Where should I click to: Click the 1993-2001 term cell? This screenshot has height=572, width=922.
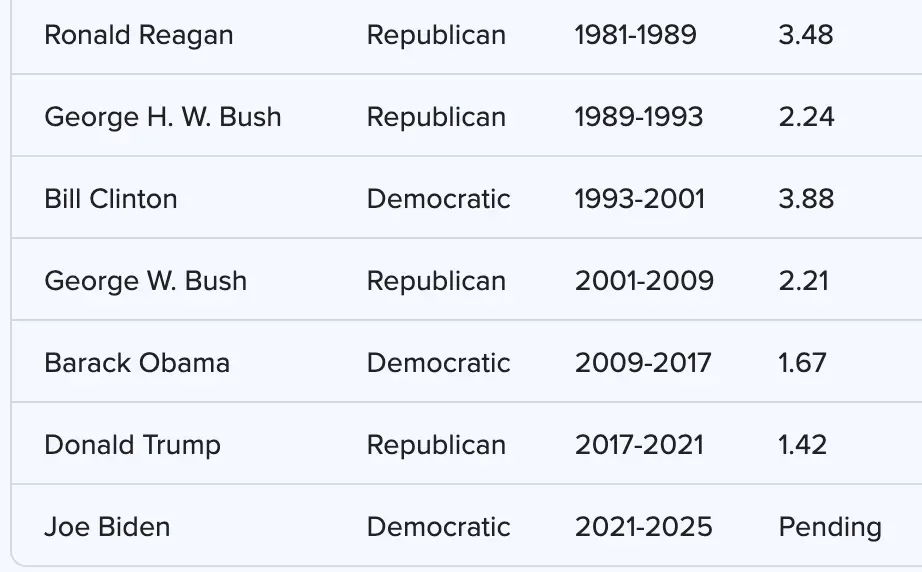click(x=640, y=199)
